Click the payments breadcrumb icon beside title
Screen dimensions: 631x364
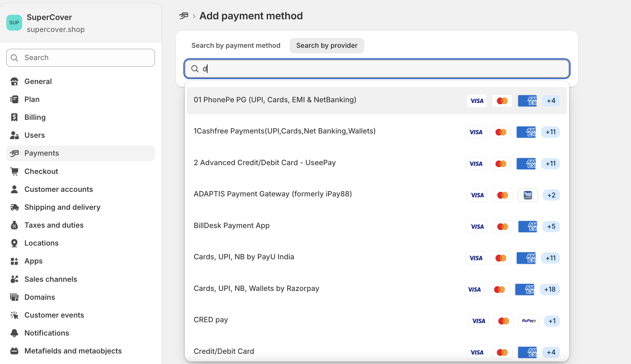click(184, 16)
